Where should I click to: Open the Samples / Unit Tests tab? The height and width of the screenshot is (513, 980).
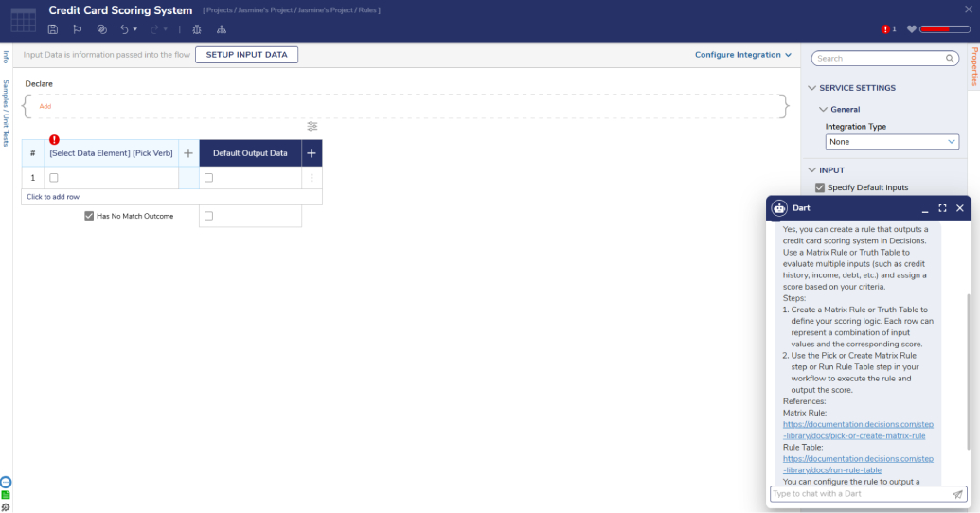6,113
